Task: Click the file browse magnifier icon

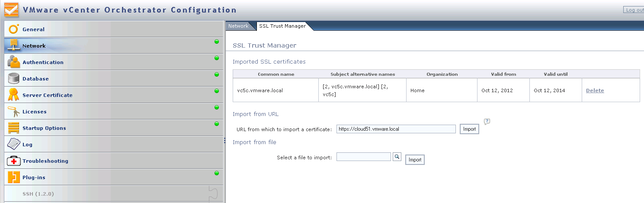Action: coord(397,157)
